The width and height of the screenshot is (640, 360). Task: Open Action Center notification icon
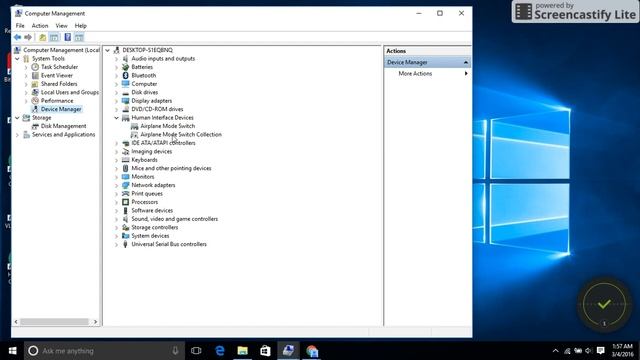(x=600, y=351)
